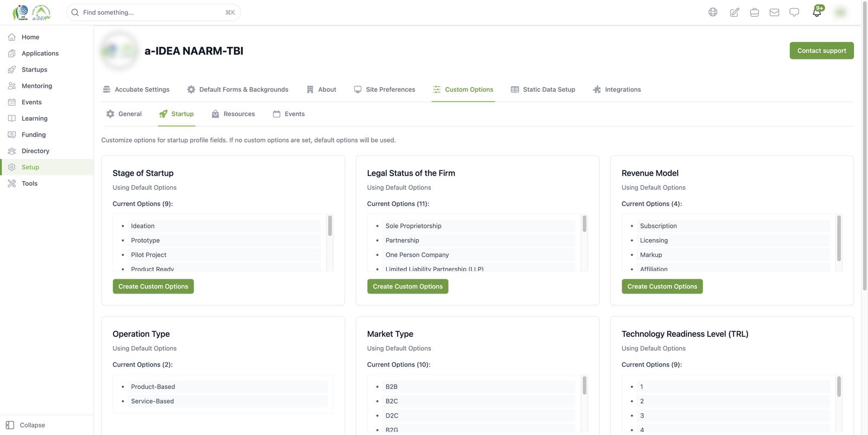This screenshot has width=868, height=435.
Task: Switch to Site Preferences tab
Action: (385, 89)
